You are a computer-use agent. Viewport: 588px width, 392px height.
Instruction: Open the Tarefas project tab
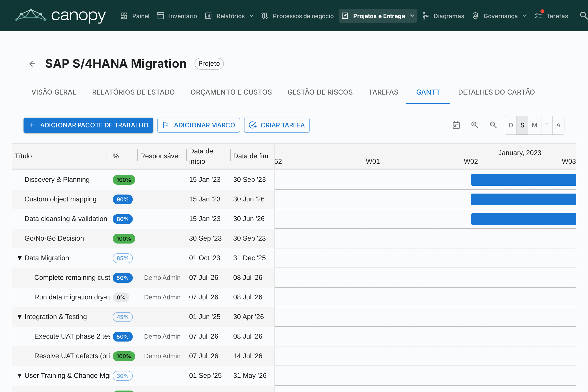383,92
